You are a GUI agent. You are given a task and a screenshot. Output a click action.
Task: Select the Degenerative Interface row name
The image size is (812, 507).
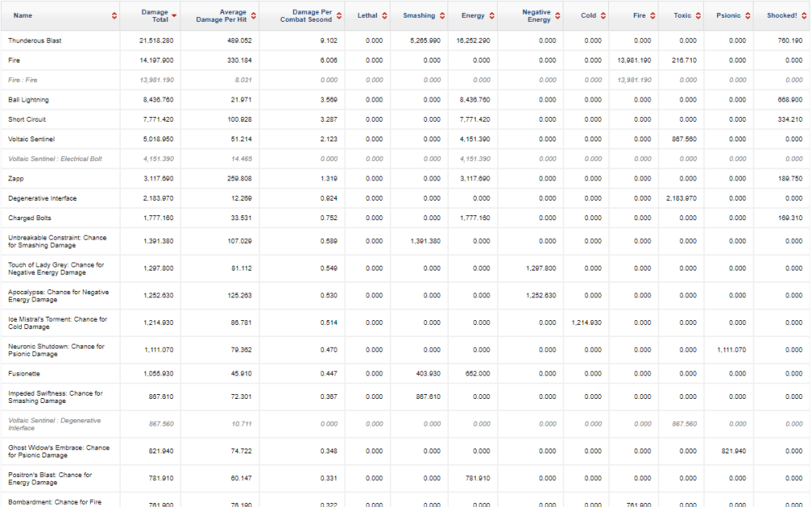click(x=41, y=198)
